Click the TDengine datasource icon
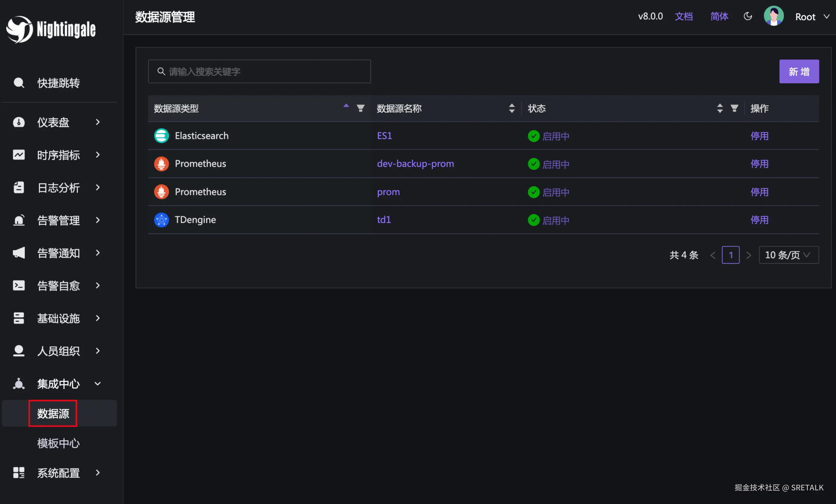Image resolution: width=836 pixels, height=504 pixels. coord(161,220)
